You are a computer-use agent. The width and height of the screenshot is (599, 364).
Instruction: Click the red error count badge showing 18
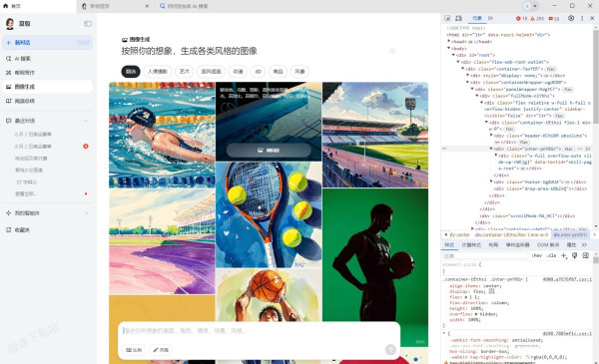(521, 18)
